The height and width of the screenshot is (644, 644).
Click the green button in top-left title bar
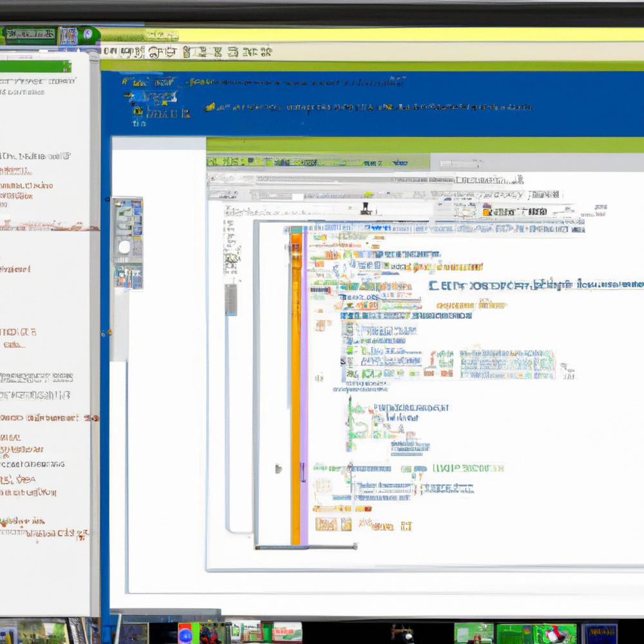30,34
